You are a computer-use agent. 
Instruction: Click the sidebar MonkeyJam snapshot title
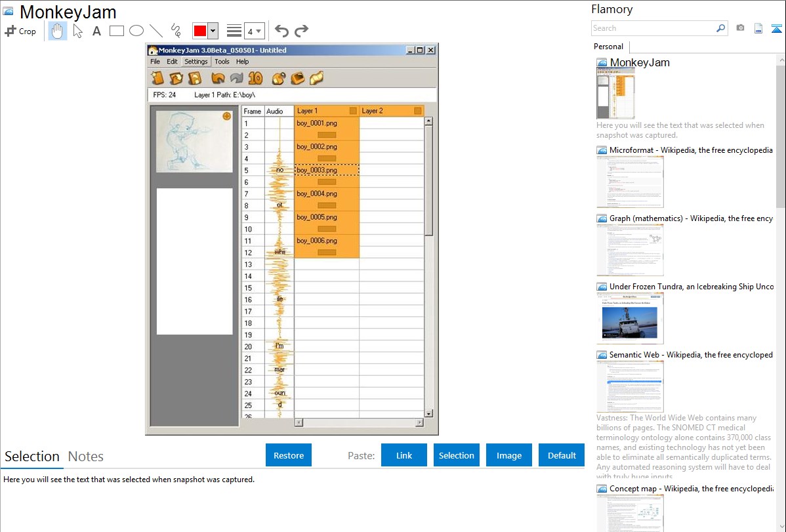640,63
